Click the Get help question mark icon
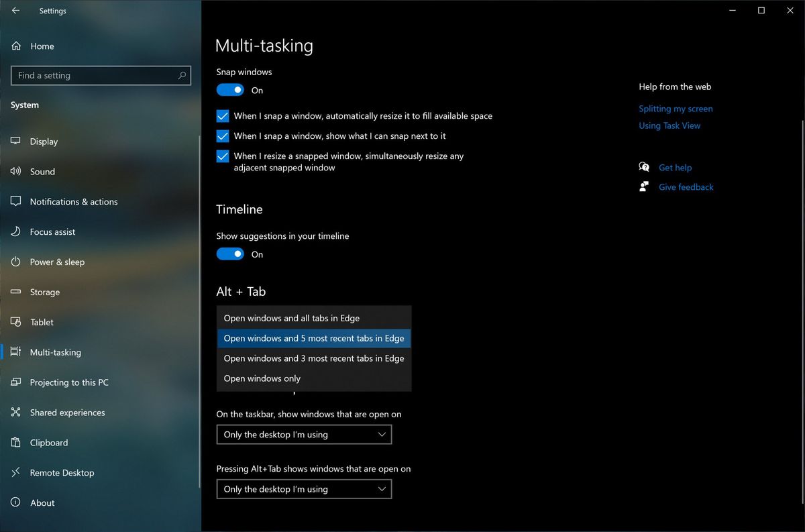This screenshot has width=805, height=532. 644,166
